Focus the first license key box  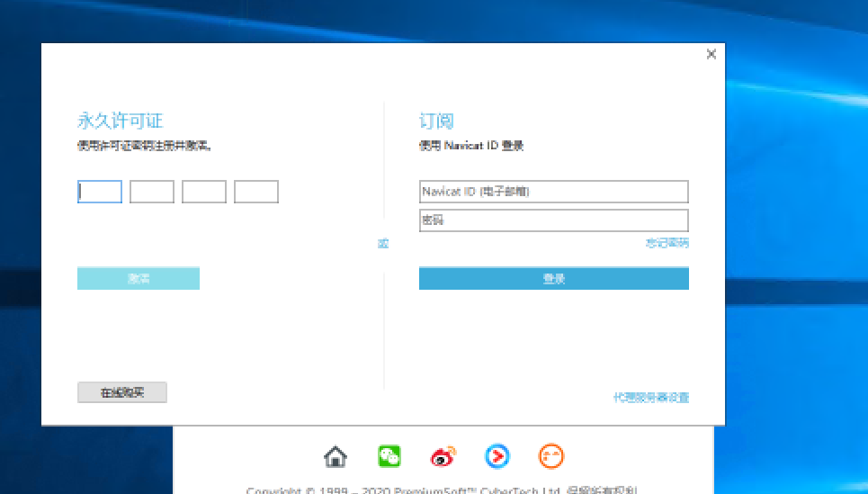pyautogui.click(x=100, y=192)
